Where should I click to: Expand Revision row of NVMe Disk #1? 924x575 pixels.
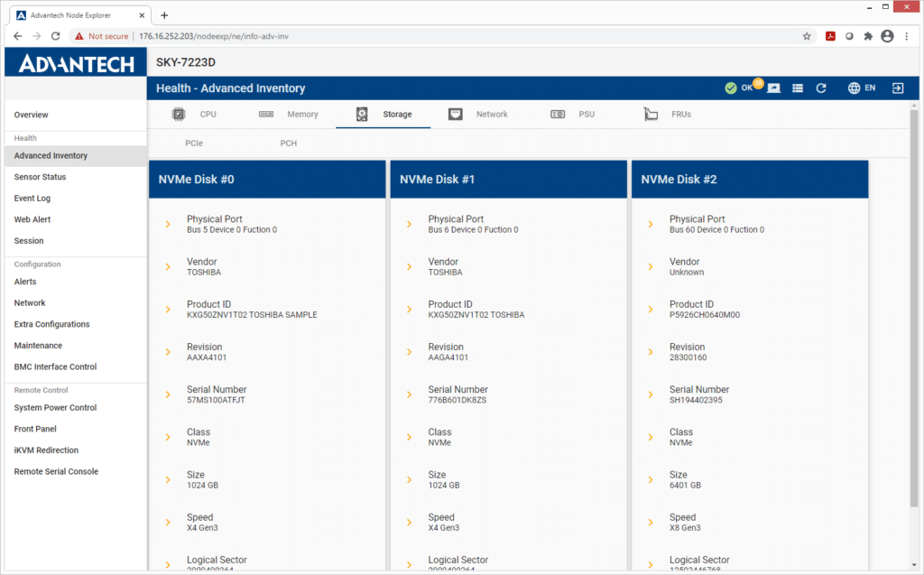[409, 352]
